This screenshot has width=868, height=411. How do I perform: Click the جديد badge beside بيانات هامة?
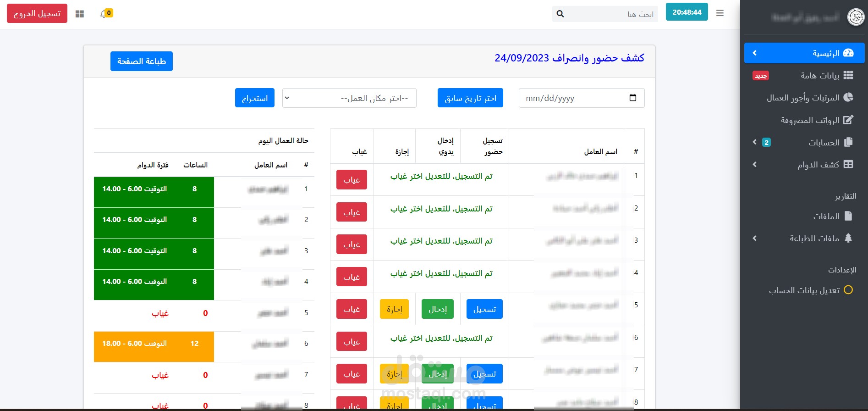point(761,76)
